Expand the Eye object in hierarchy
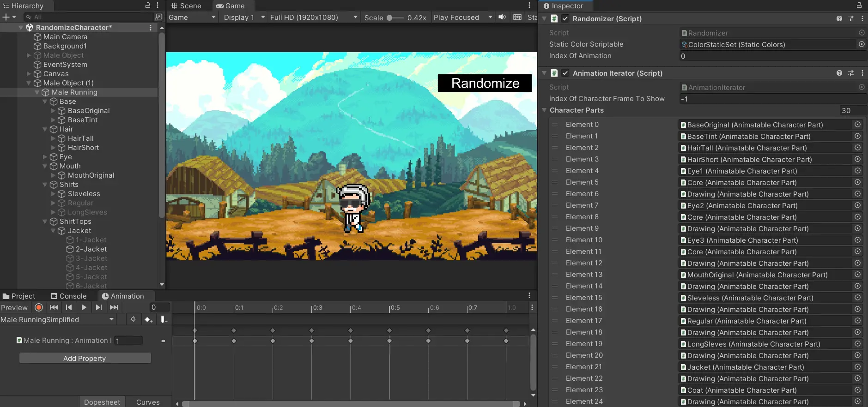The image size is (868, 407). (45, 157)
